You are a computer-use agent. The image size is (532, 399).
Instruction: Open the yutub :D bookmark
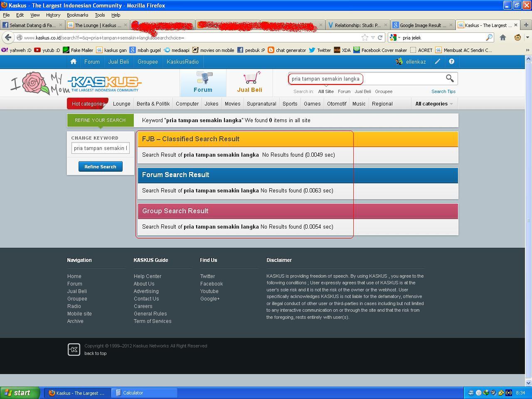coord(47,50)
